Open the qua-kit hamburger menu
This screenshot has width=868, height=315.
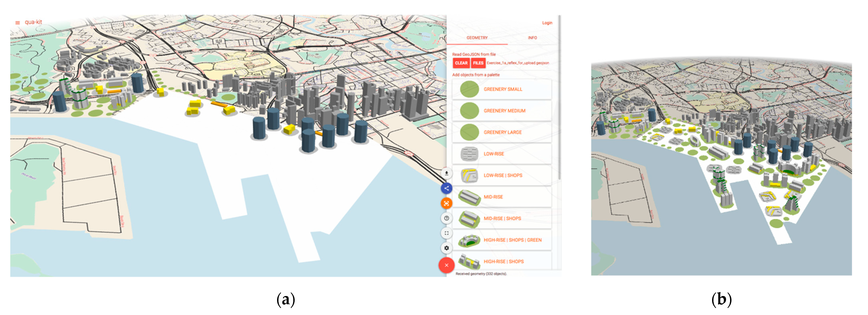(x=18, y=23)
